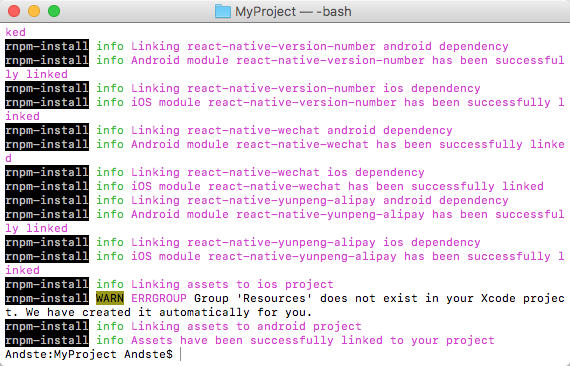Click the ERRGROUP error code text
570x366 pixels.
[x=158, y=298]
